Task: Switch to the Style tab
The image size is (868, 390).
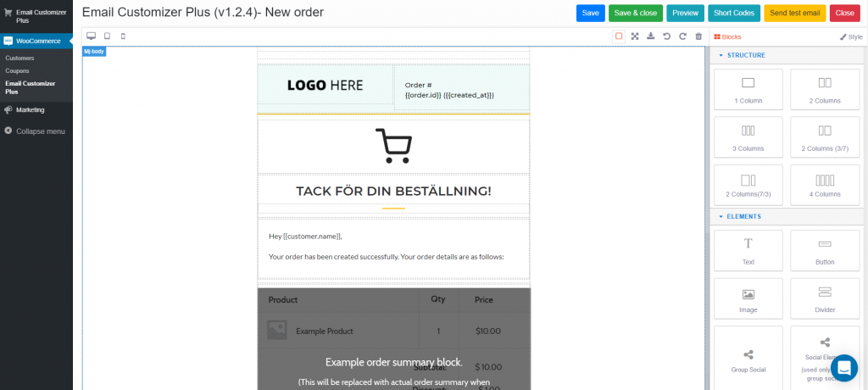Action: click(x=851, y=37)
